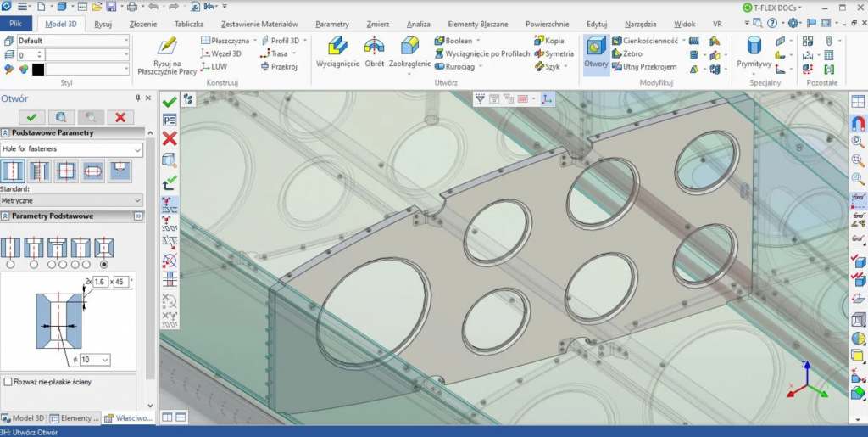Select the first hole type radio button

pyautogui.click(x=9, y=265)
